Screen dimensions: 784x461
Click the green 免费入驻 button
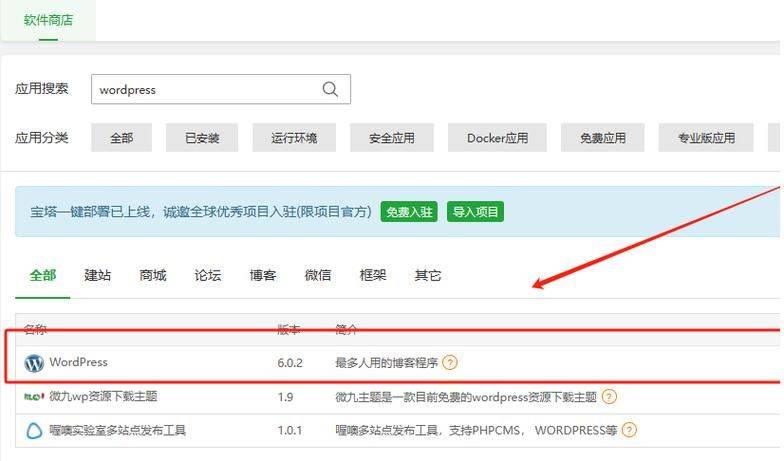(409, 212)
